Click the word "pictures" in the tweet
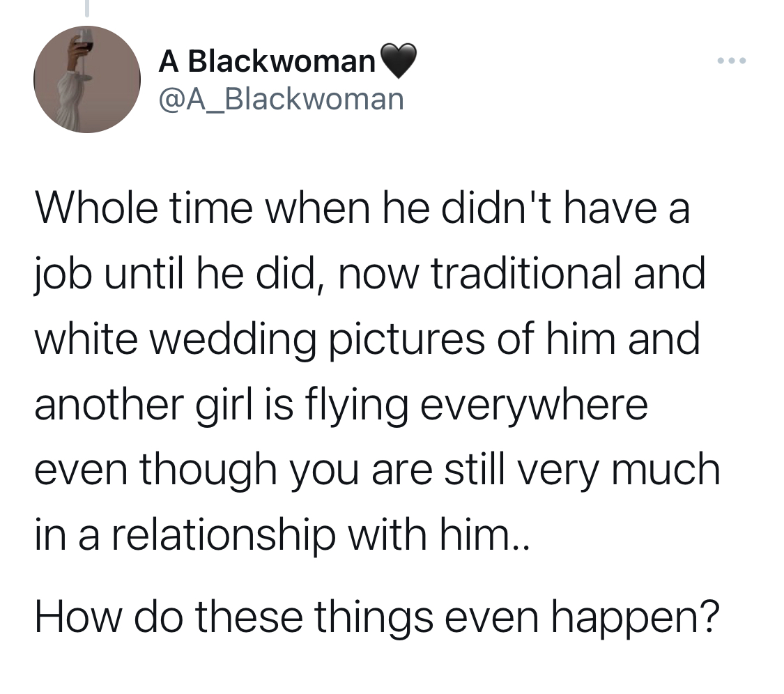Screen dimensions: 784x694 [x=406, y=341]
